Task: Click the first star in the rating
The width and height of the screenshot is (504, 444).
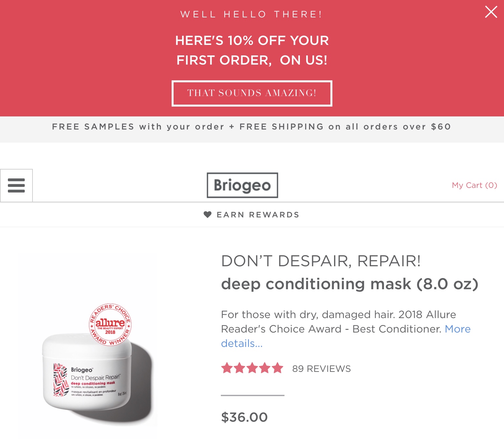Action: 227,368
